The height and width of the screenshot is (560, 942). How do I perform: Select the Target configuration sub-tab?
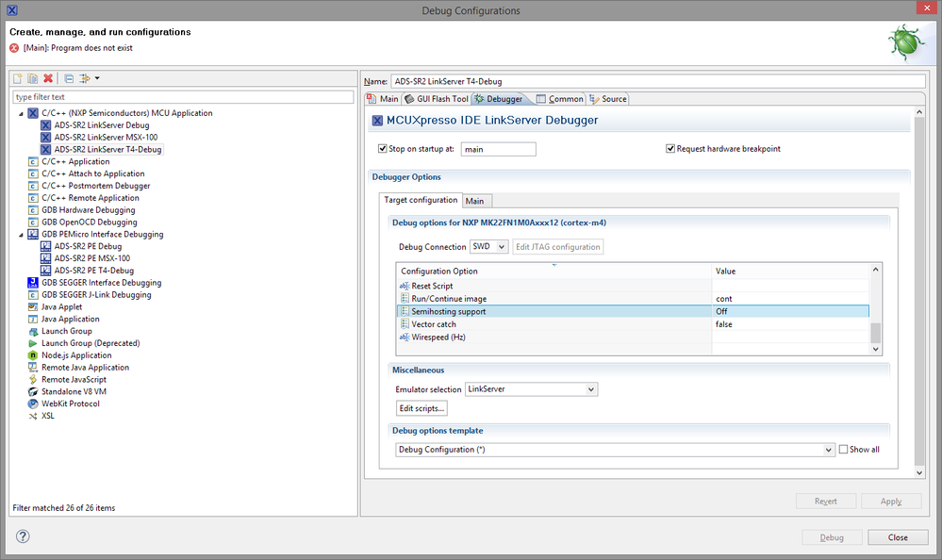coord(421,200)
